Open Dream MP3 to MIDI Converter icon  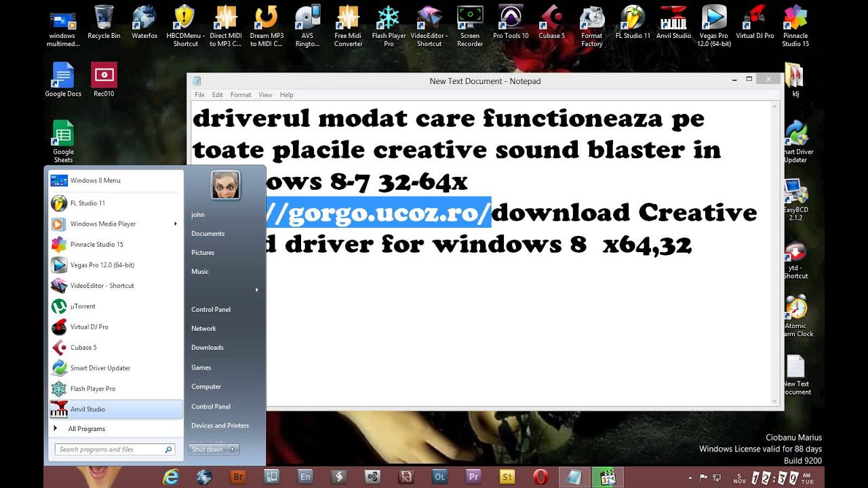tap(267, 24)
